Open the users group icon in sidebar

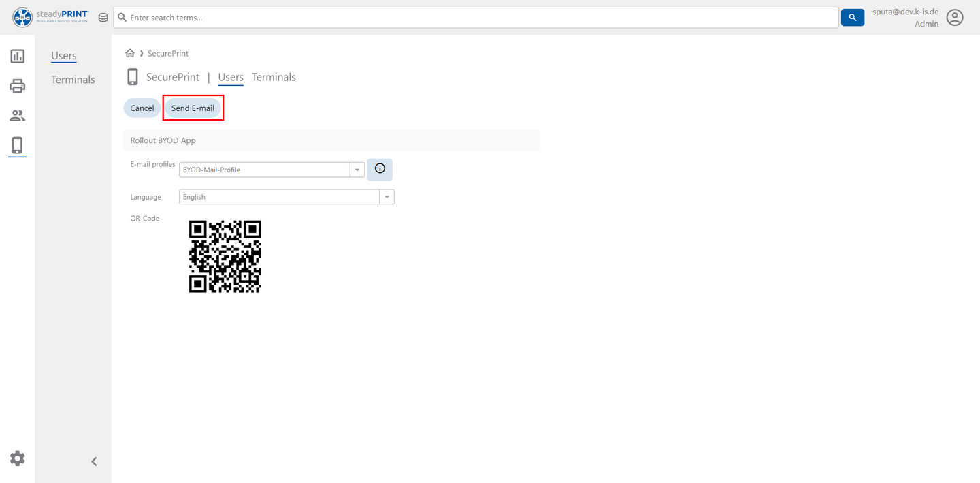18,115
